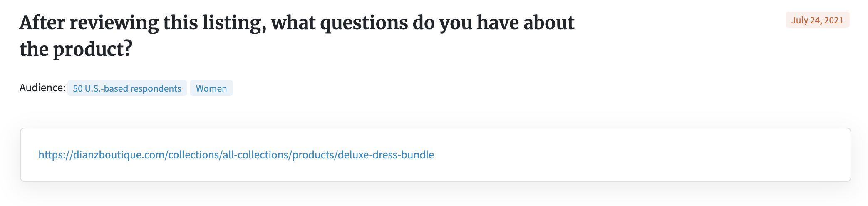This screenshot has width=868, height=206.
Task: Click the question heading's first line
Action: click(297, 23)
